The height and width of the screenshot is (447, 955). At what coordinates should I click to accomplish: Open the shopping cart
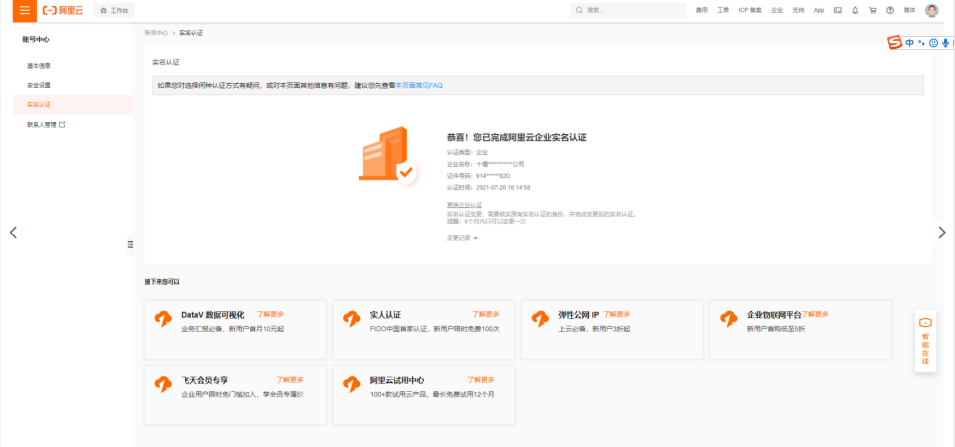click(872, 10)
